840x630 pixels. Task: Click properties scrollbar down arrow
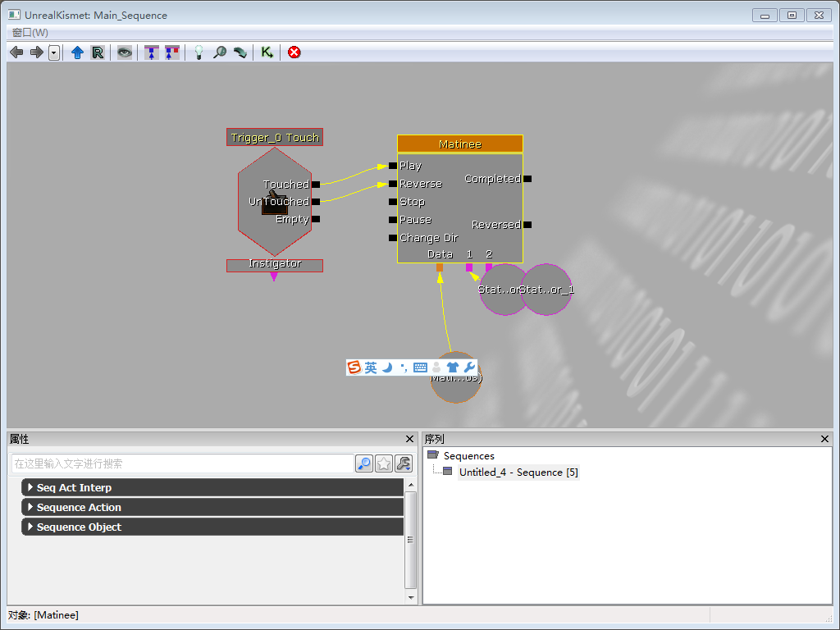tap(411, 598)
